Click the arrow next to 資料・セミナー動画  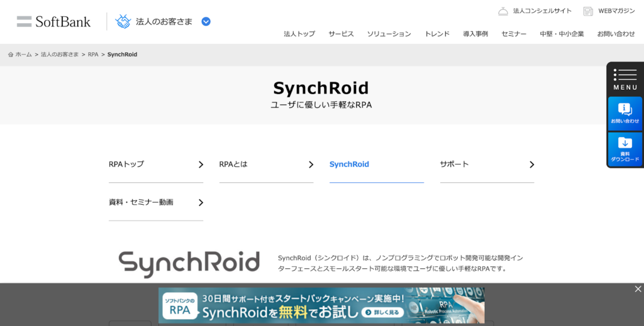point(201,202)
